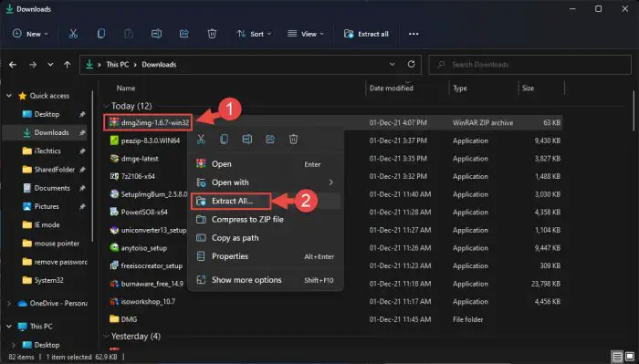
Task: Click the Delete trash icon in the toolbar
Action: 212,34
